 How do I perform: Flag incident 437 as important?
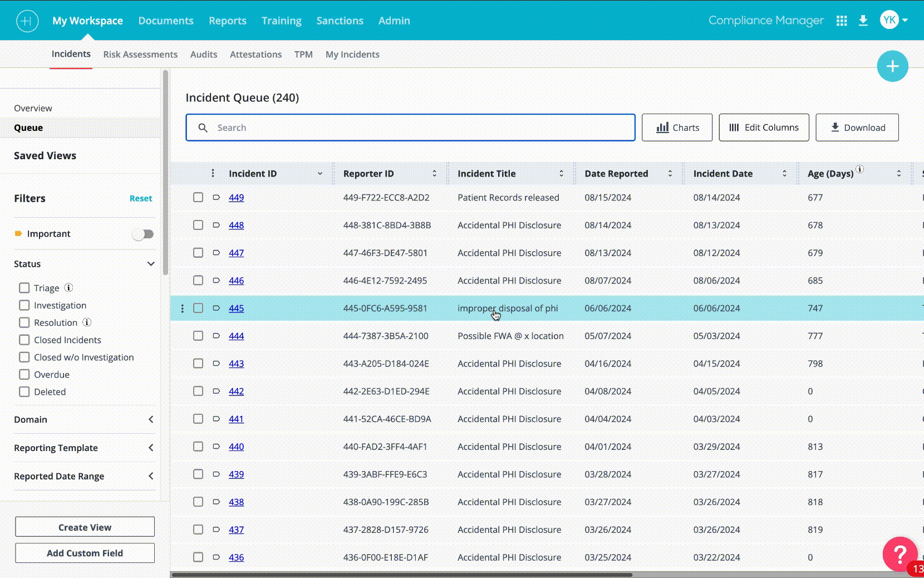click(x=216, y=529)
